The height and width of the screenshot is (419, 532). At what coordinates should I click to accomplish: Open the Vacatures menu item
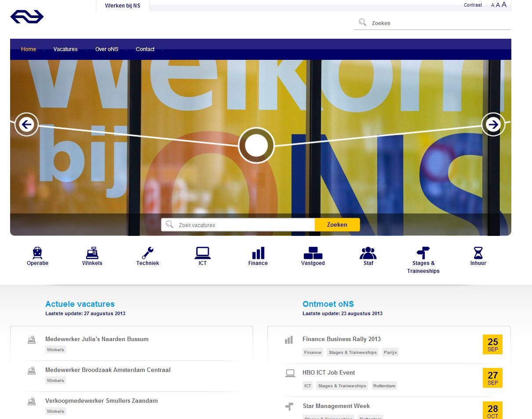[66, 49]
